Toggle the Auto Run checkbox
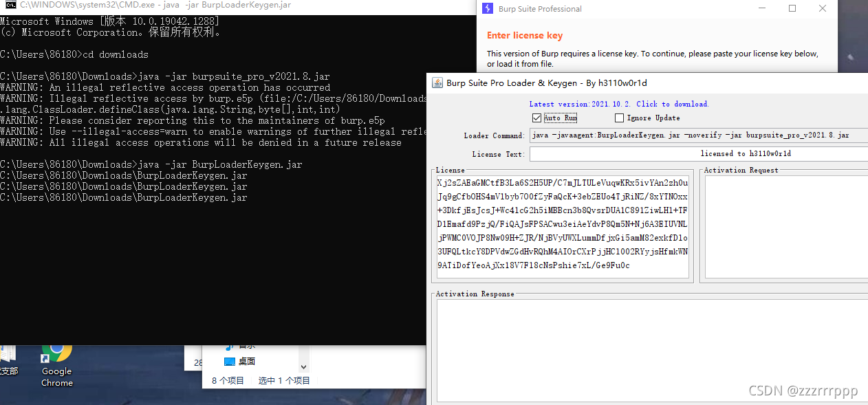Image resolution: width=868 pixels, height=405 pixels. coord(537,118)
